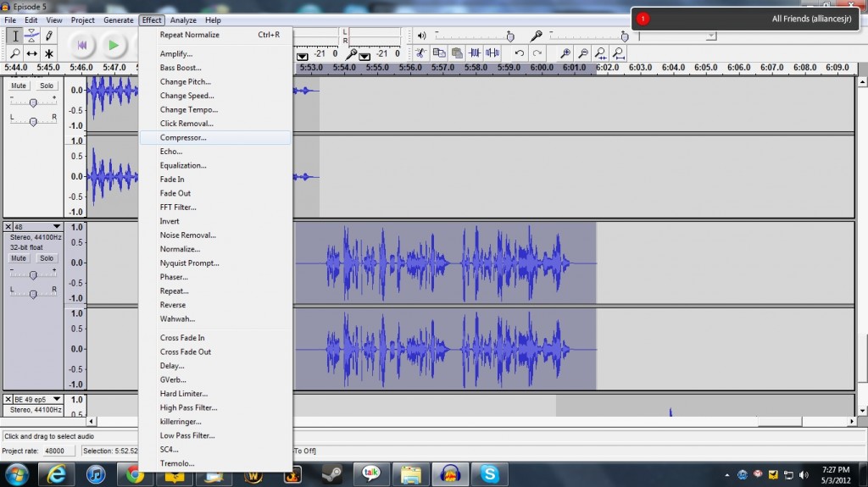The width and height of the screenshot is (868, 487).
Task: Click the output volume slider handle
Action: pos(510,36)
